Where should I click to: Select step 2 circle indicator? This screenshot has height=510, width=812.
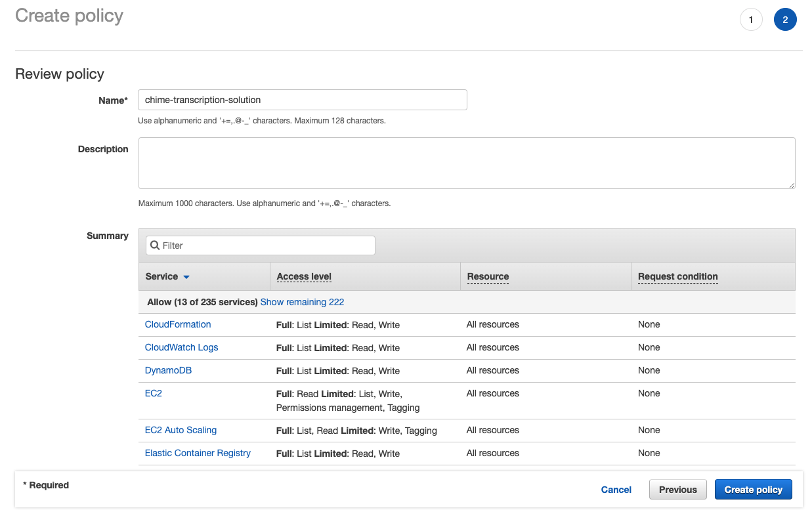[x=785, y=20]
